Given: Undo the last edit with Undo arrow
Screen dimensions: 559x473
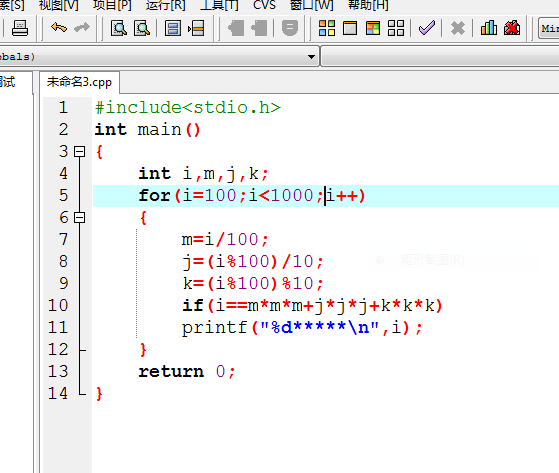Looking at the screenshot, I should (x=59, y=27).
